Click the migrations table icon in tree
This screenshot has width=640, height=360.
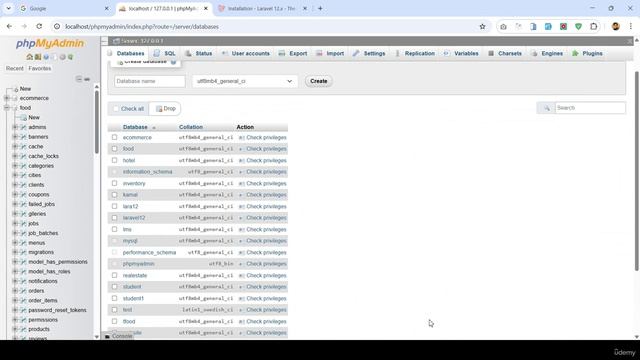23,252
